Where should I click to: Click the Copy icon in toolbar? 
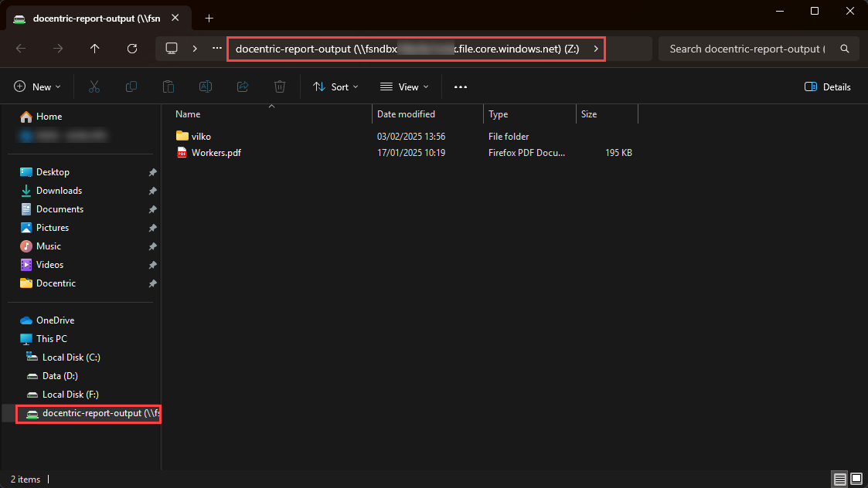(131, 86)
